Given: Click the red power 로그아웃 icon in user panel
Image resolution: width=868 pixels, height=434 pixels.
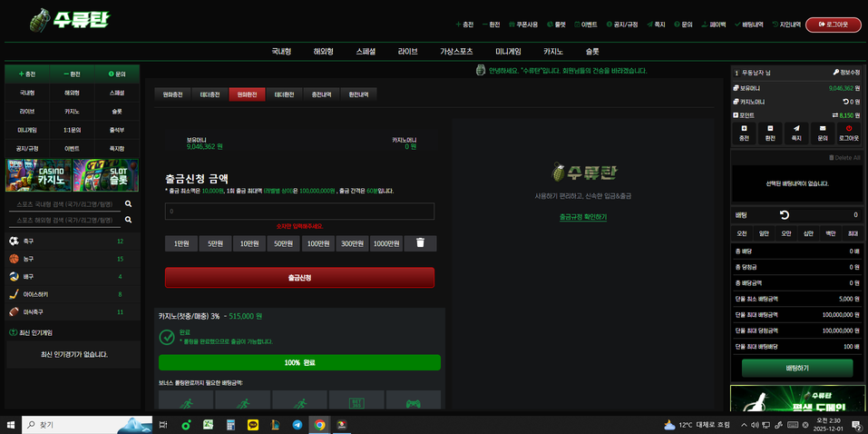Looking at the screenshot, I should point(848,129).
